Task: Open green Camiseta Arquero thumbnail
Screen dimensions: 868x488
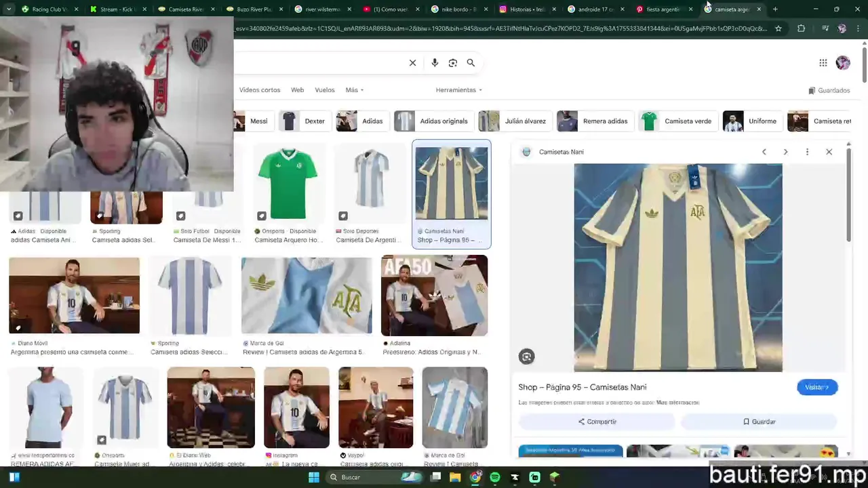Action: (288, 184)
